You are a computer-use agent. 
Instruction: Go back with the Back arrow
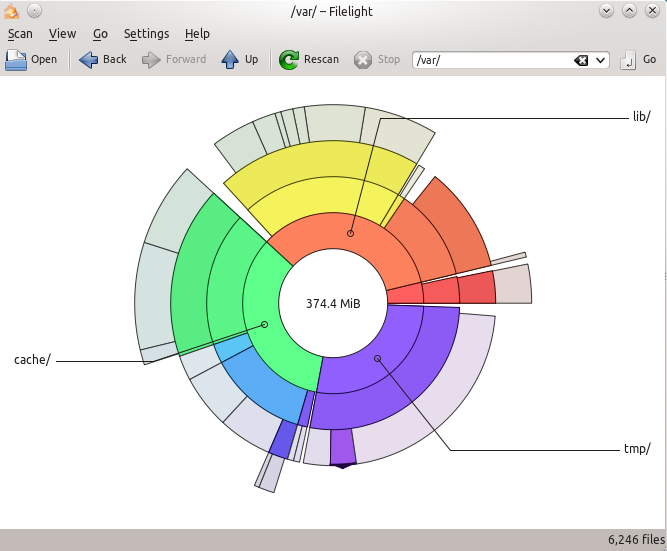89,60
